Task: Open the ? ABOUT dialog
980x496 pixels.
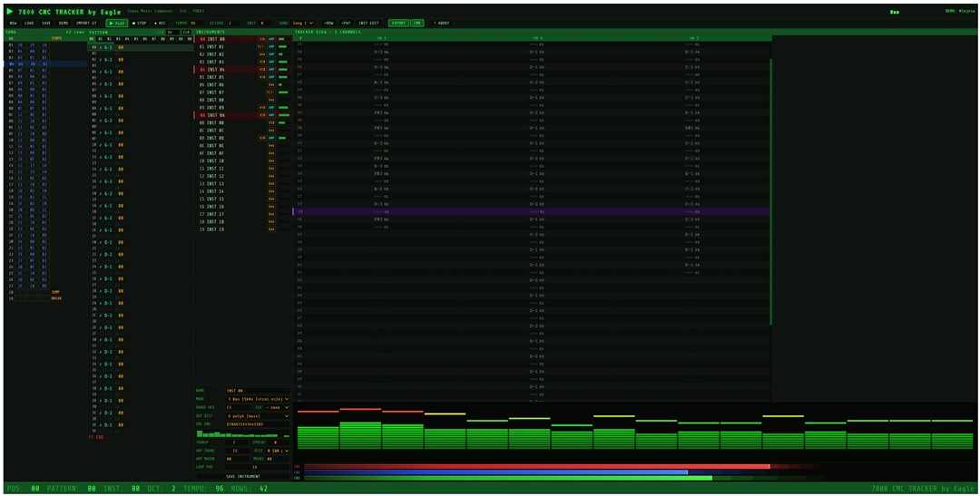Action: click(441, 23)
